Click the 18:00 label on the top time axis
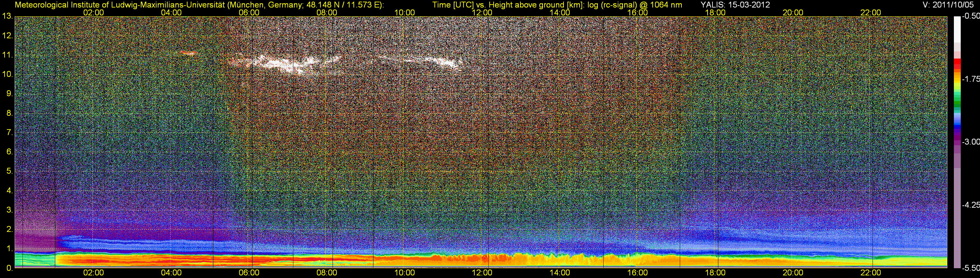Viewport: 980px width, 278px height. coord(715,12)
